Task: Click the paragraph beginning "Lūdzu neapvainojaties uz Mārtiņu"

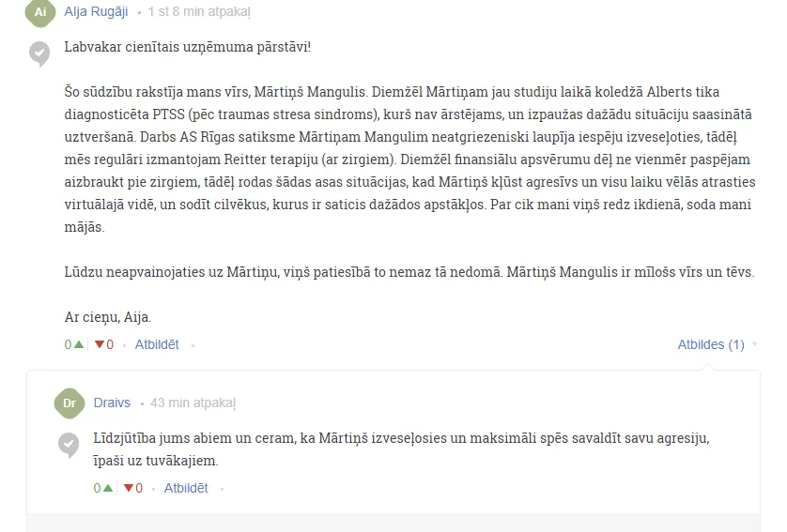Action: point(409,272)
